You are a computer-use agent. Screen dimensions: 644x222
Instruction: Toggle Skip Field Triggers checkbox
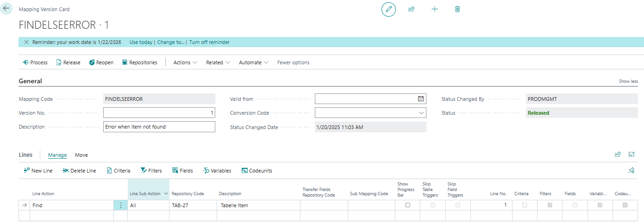[458, 205]
